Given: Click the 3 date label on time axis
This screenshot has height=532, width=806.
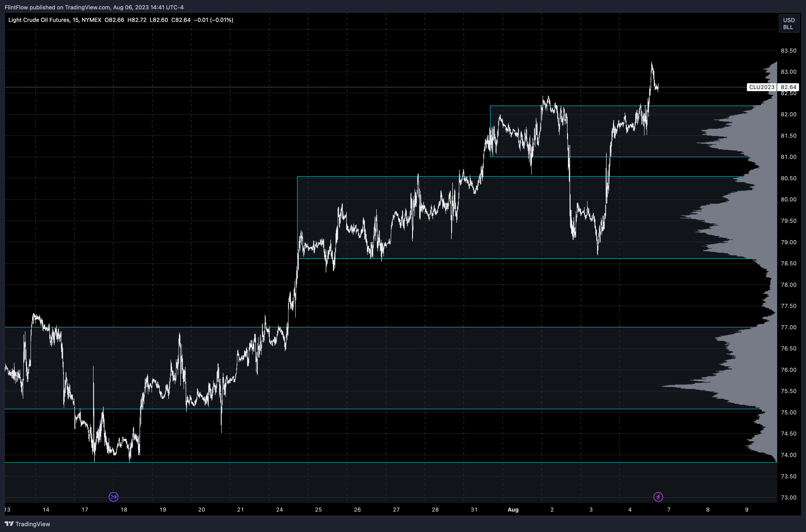Looking at the screenshot, I should [591, 510].
